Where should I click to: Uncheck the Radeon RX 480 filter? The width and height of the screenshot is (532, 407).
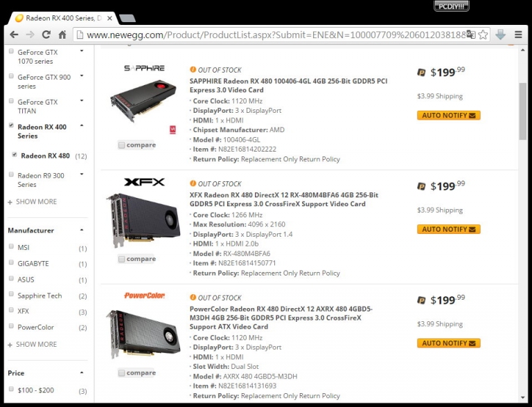15,154
